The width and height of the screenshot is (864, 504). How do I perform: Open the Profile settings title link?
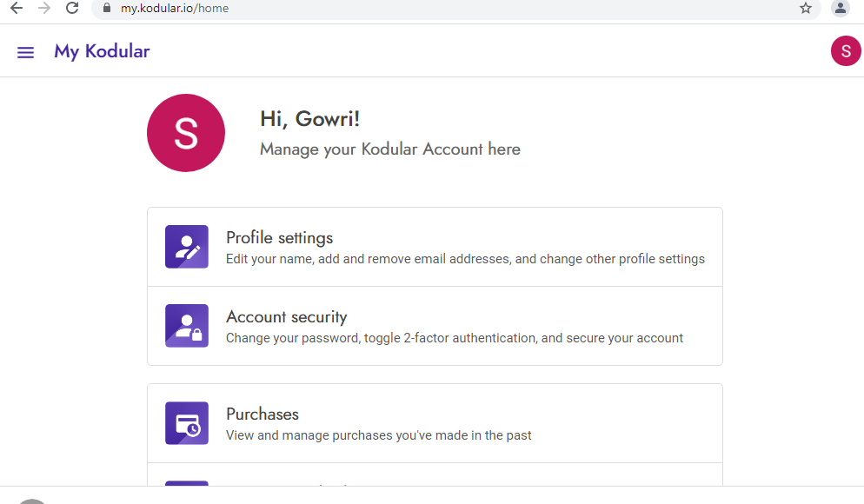[x=279, y=238]
